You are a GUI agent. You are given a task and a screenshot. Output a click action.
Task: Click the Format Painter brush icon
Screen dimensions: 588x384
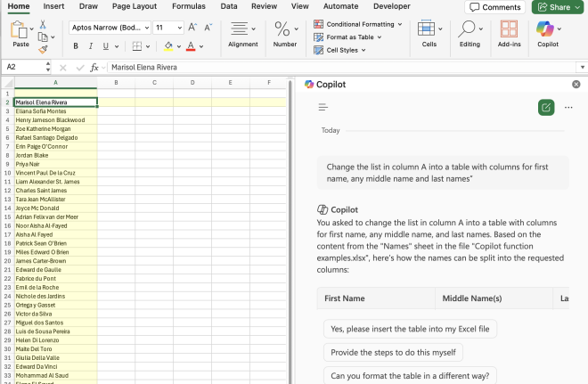tap(44, 49)
